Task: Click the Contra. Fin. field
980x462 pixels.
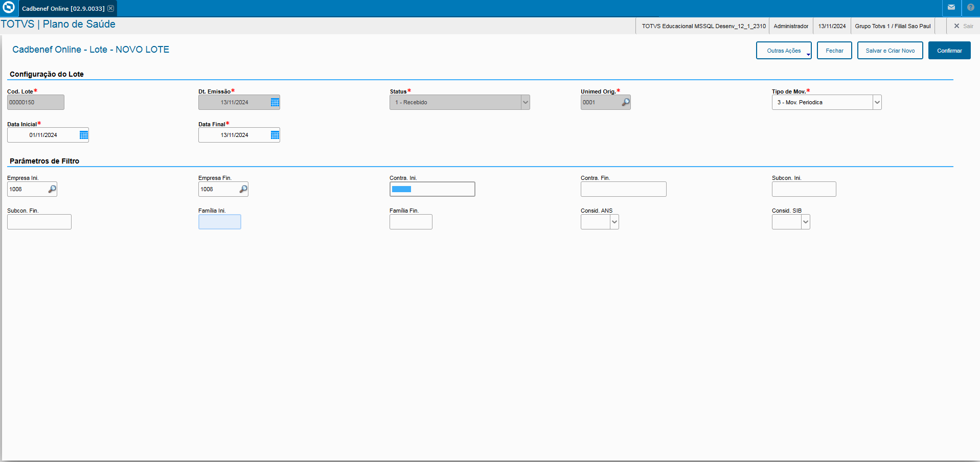Action: [624, 189]
